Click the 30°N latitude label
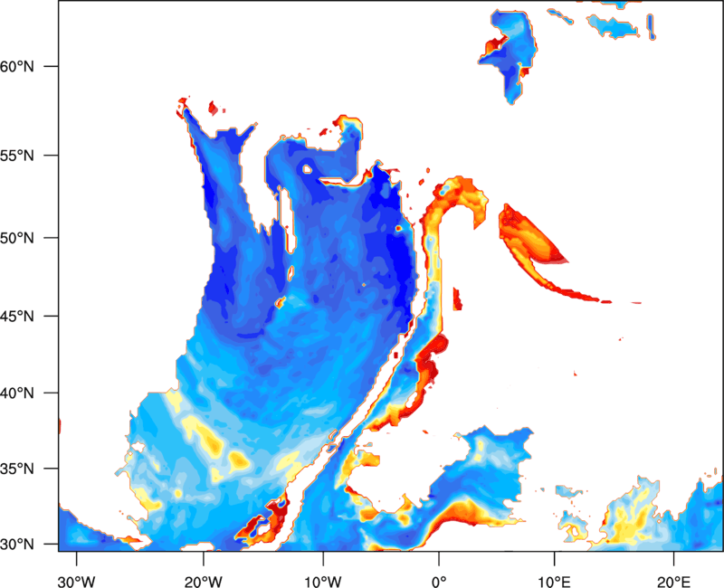 17,545
